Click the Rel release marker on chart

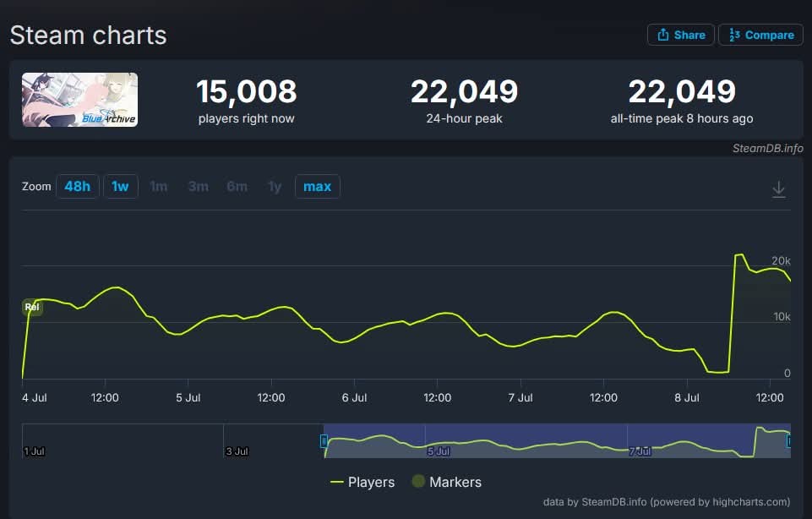tap(32, 307)
